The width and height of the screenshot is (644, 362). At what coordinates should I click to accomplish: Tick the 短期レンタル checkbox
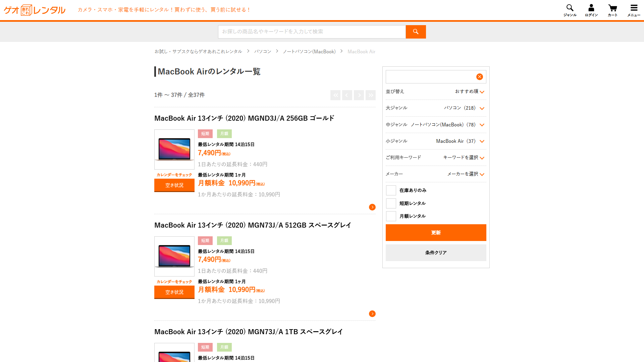click(391, 203)
